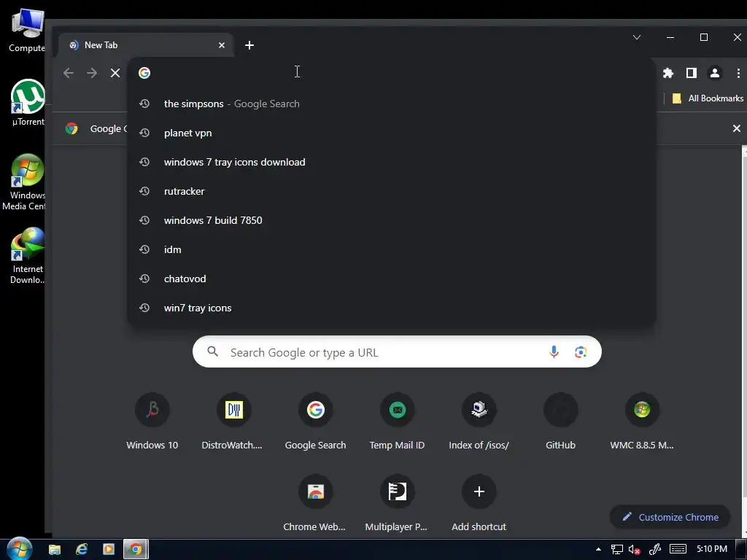
Task: Click the tablet pen tray icon
Action: [655, 550]
